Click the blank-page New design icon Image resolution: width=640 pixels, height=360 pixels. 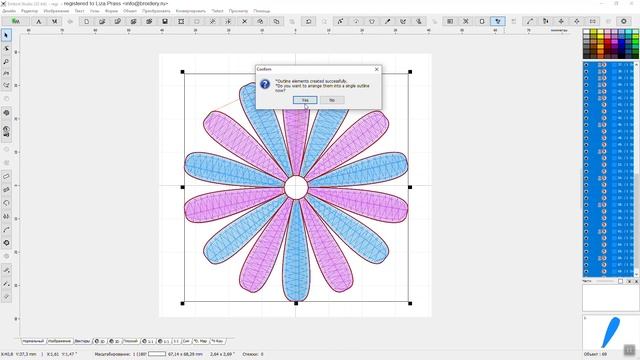87,21
